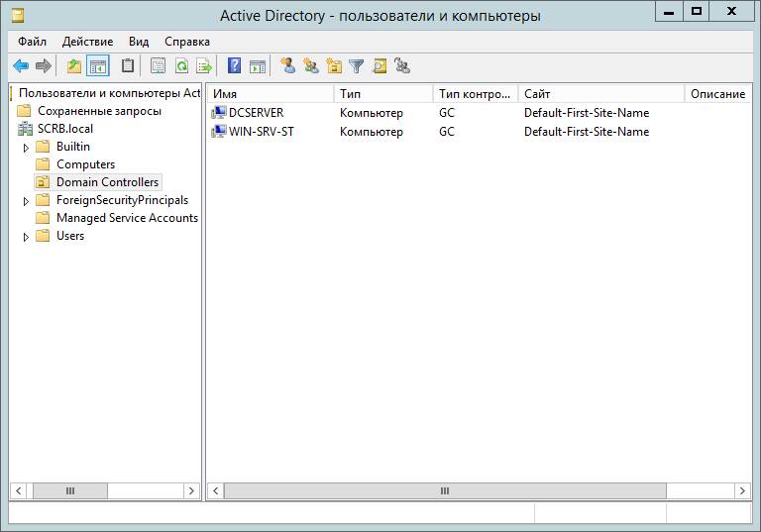Select the DCSERVER computer entry
Image resolution: width=761 pixels, height=532 pixels.
click(x=256, y=113)
